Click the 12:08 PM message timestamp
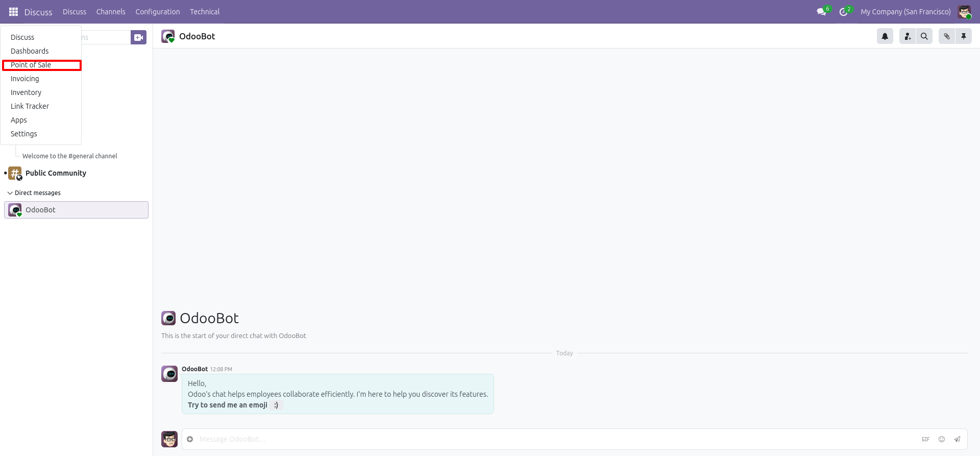Image resolution: width=980 pixels, height=456 pixels. (221, 369)
